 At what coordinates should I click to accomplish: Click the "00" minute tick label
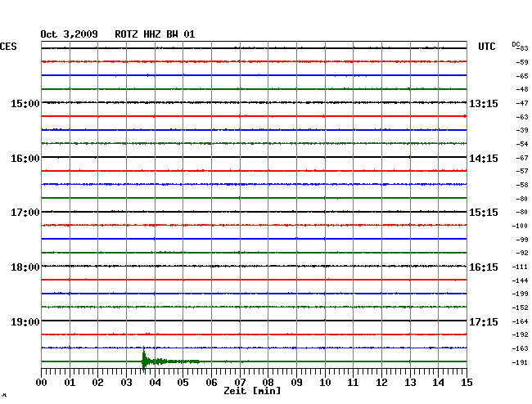[42, 383]
